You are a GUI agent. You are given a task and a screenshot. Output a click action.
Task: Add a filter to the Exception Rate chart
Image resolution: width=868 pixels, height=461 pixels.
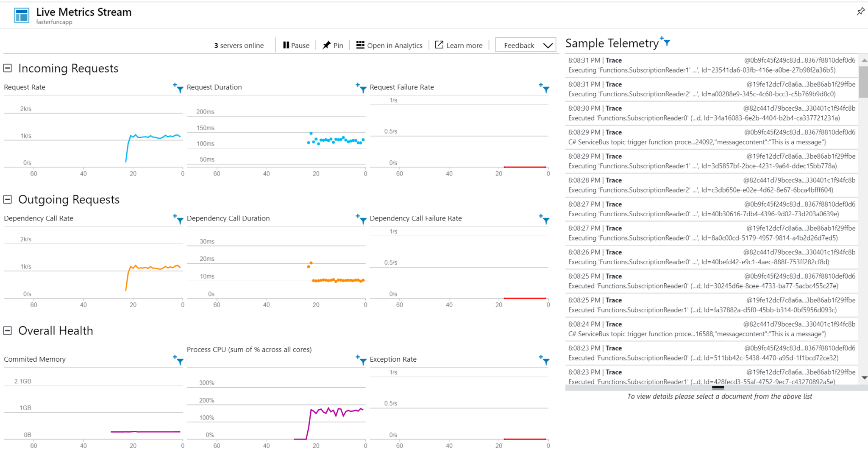[544, 360]
